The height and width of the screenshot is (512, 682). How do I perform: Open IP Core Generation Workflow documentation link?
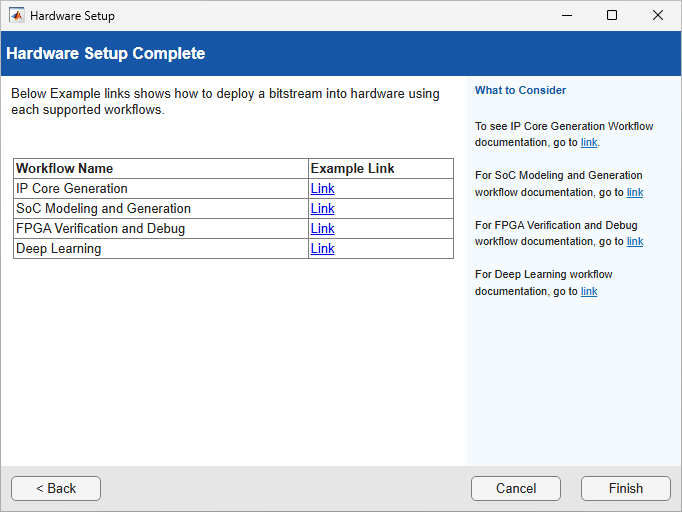[589, 142]
